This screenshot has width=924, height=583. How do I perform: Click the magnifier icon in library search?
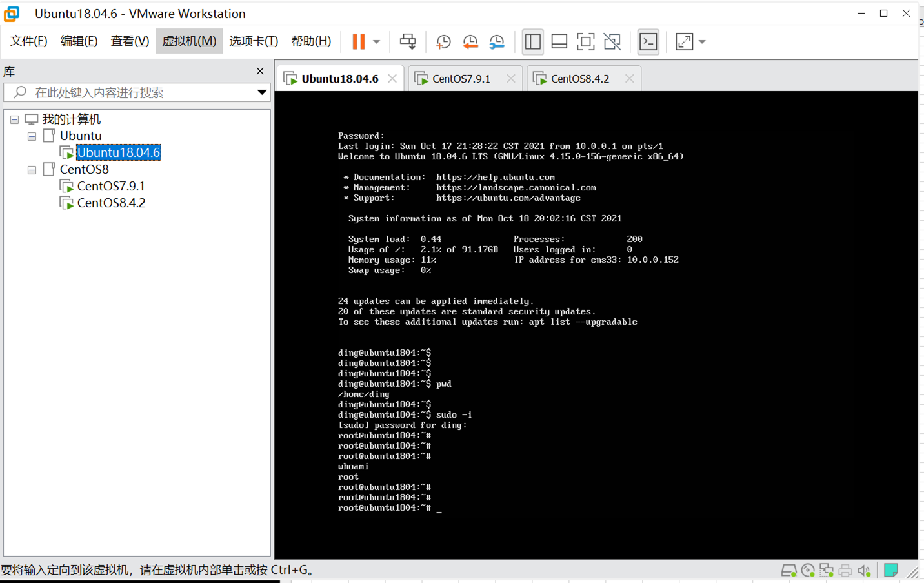tap(20, 92)
